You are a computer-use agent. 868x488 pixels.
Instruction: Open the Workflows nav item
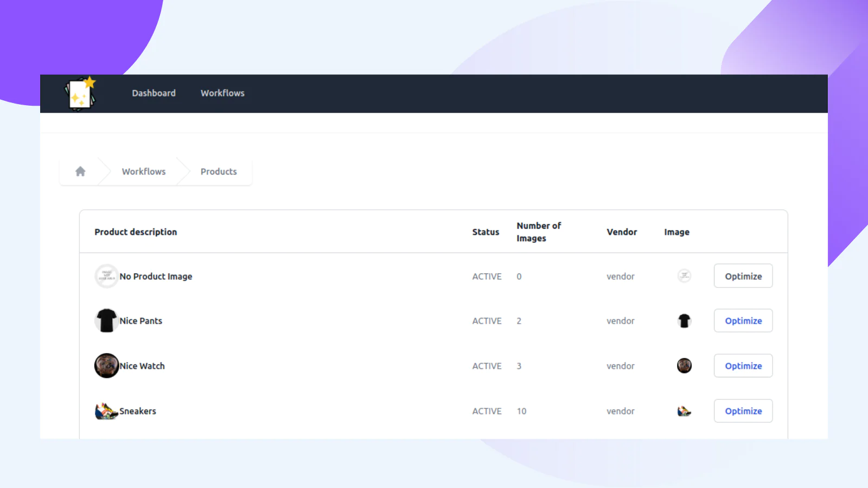(222, 93)
